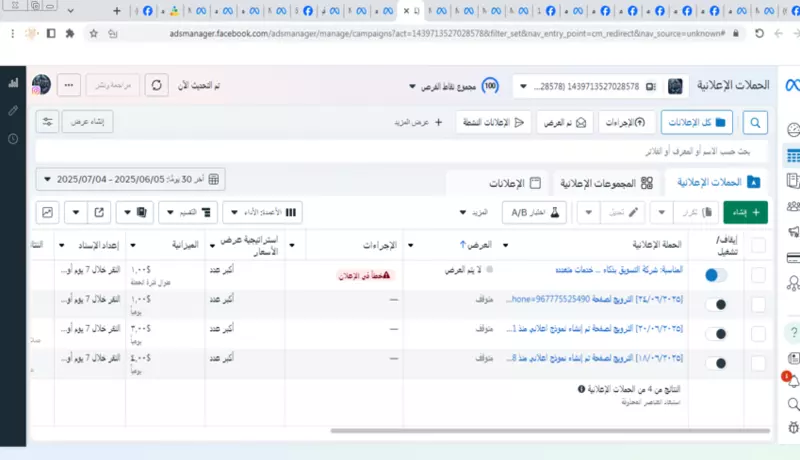
Task: Toggle the select-all checkbox in table header
Action: [x=759, y=245]
